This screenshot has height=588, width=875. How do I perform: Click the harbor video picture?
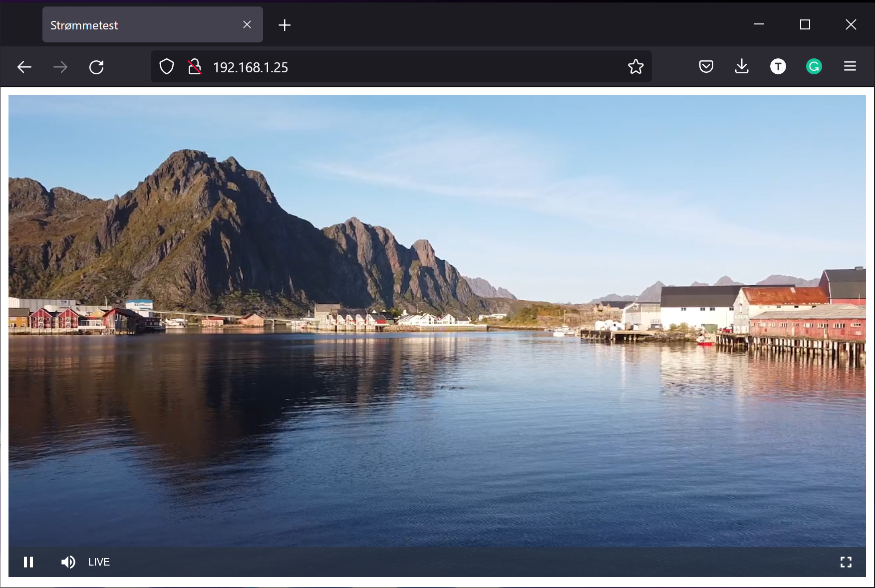437,319
